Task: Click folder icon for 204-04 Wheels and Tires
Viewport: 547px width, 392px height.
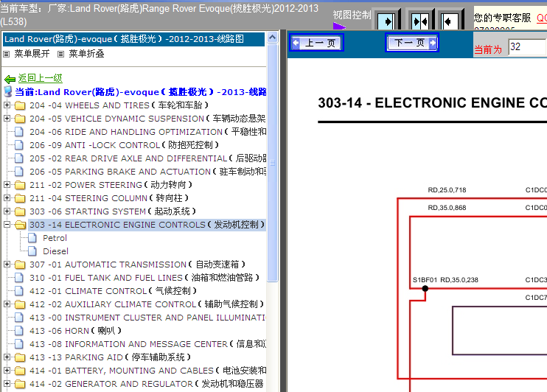Action: (x=20, y=105)
